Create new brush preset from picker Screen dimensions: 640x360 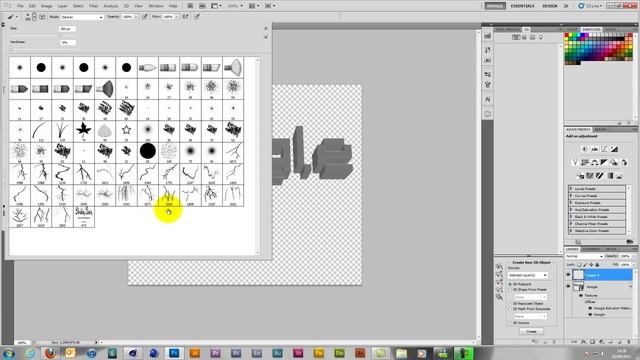[x=266, y=37]
